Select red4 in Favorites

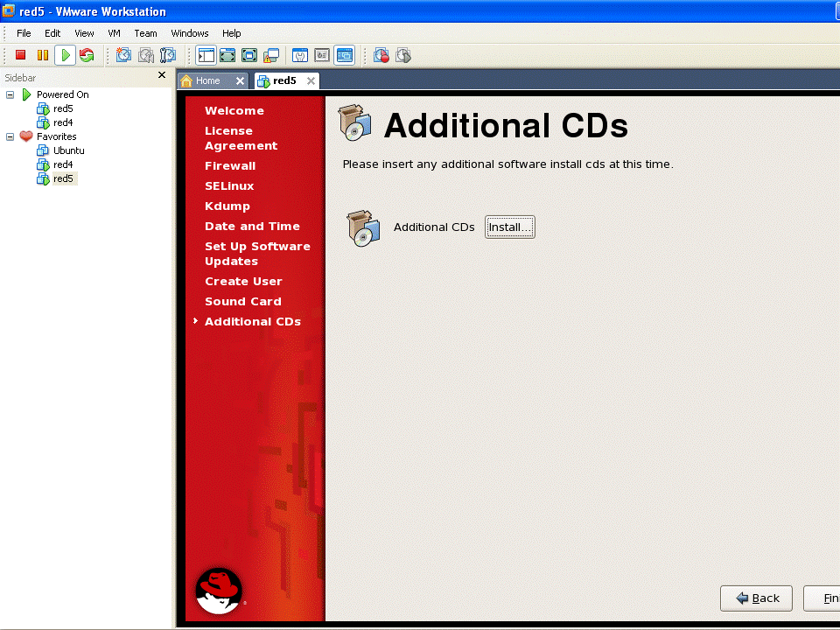point(63,164)
